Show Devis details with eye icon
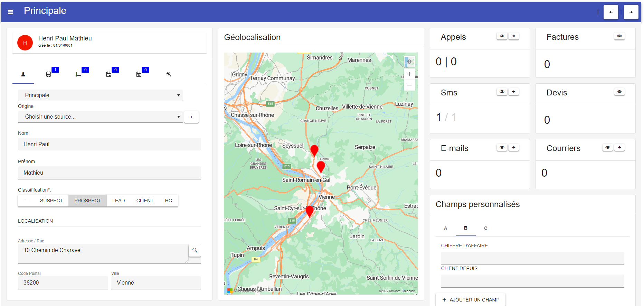The width and height of the screenshot is (644, 306). [619, 92]
